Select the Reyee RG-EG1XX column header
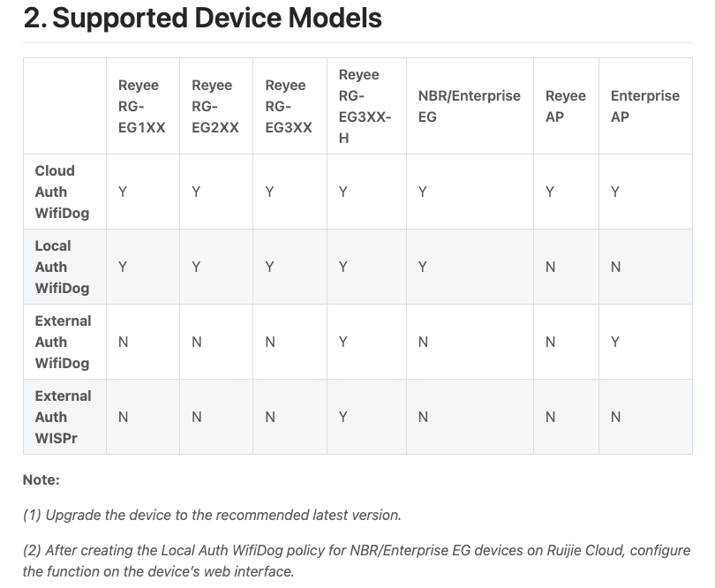 [142, 106]
